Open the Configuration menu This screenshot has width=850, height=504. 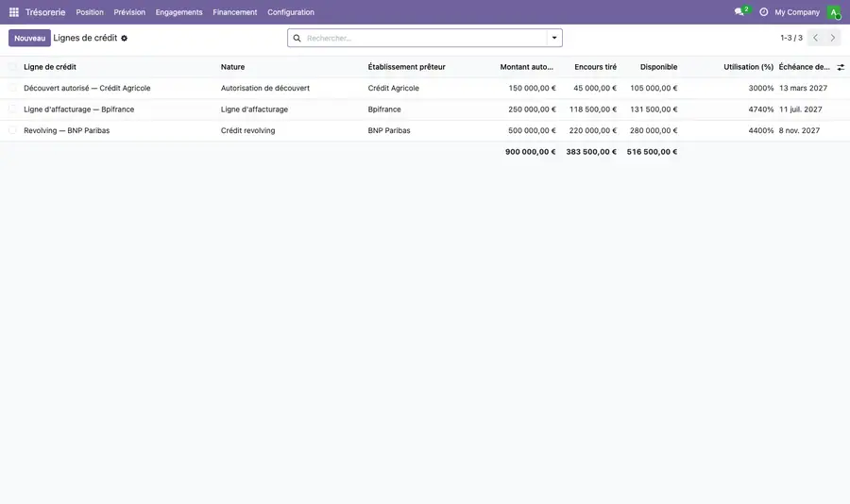(291, 12)
